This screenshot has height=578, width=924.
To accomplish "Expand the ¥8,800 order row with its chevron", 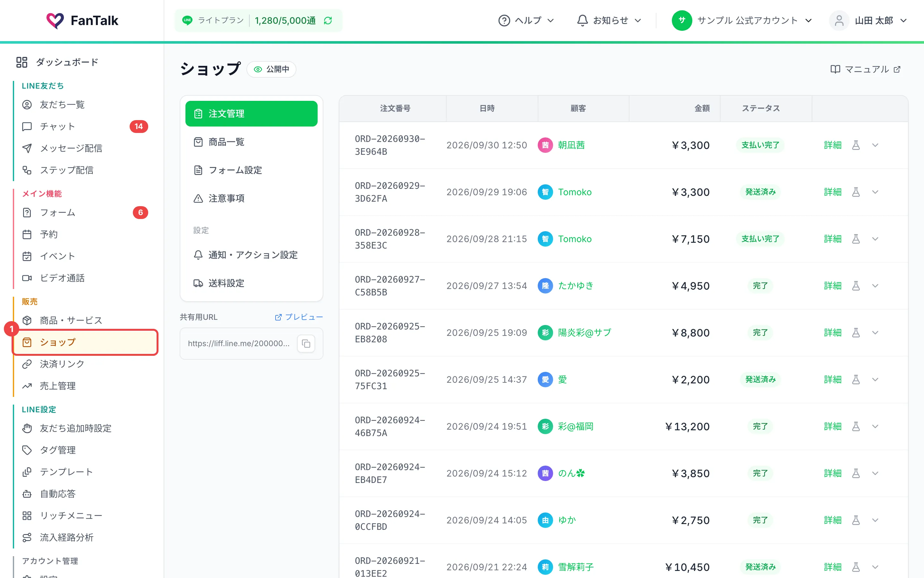I will tap(875, 333).
